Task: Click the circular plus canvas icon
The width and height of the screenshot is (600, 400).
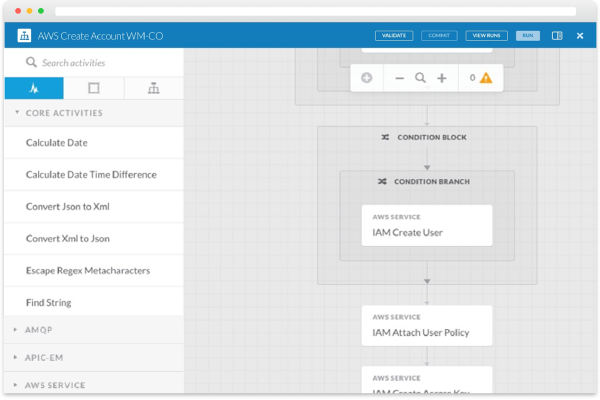Action: click(367, 78)
